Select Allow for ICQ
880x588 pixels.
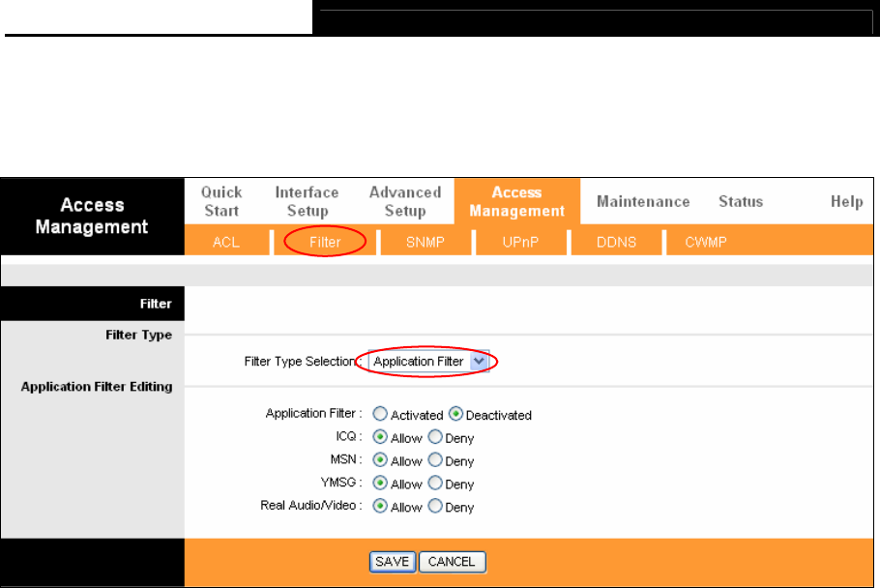380,437
